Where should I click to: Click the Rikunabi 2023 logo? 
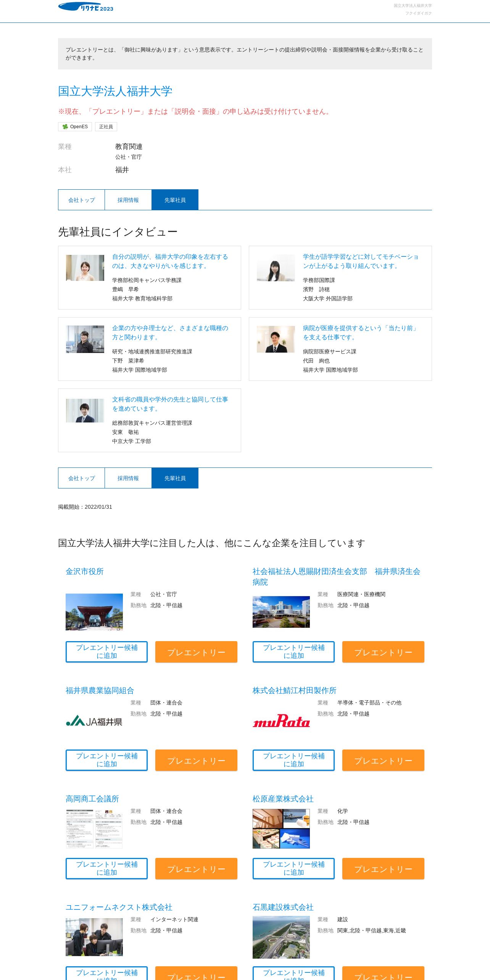[x=86, y=7]
